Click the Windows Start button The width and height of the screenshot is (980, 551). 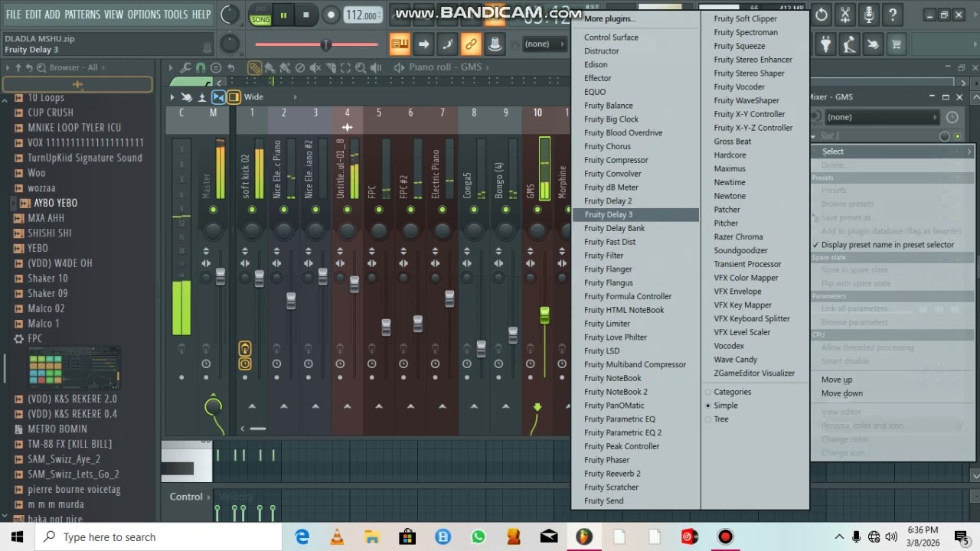(18, 536)
